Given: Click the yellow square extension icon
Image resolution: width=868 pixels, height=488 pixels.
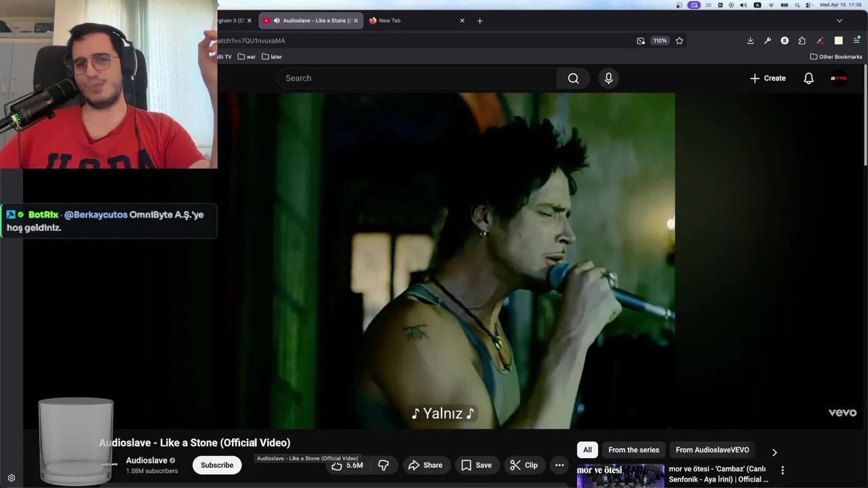Looking at the screenshot, I should coord(838,41).
